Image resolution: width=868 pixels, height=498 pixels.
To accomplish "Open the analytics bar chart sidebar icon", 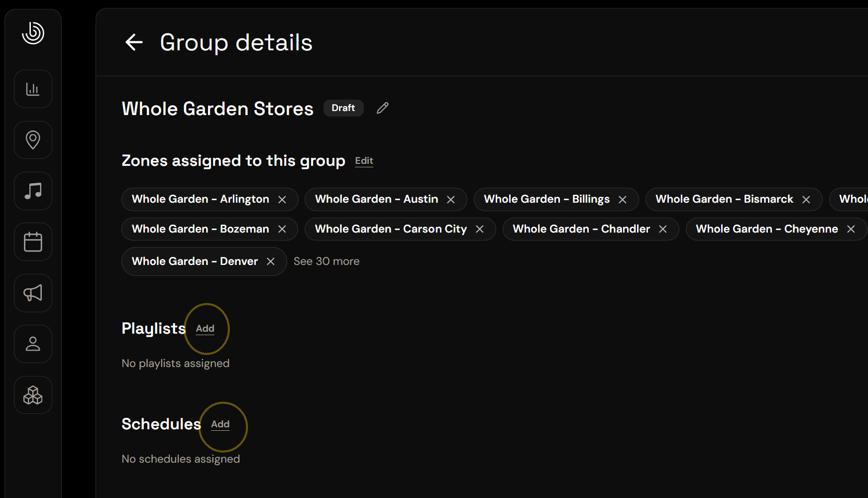I will 33,89.
